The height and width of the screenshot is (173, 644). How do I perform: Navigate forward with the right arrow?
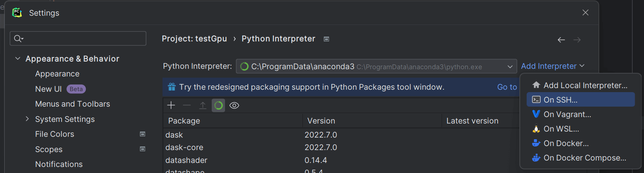coord(577,40)
